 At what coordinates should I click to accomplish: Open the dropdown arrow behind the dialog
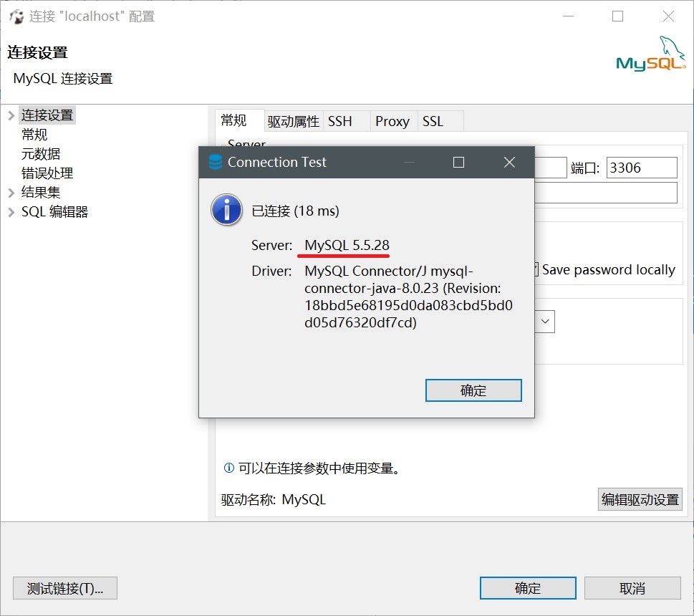click(x=545, y=322)
